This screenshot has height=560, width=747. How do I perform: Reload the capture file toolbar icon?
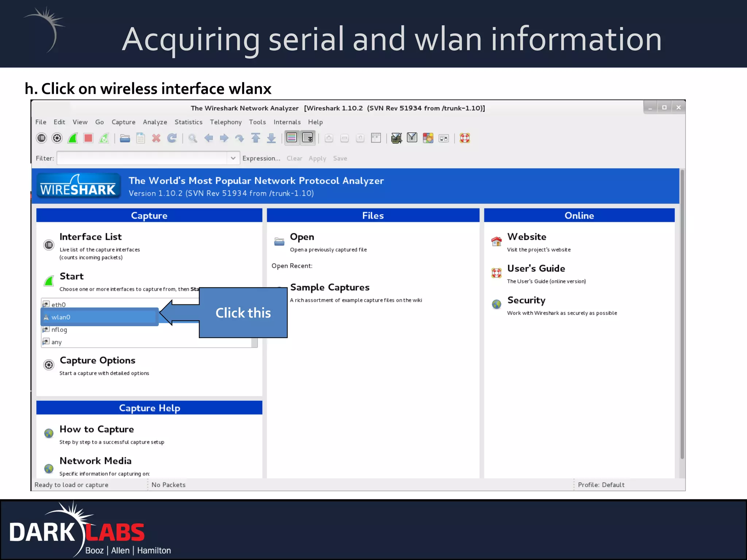point(172,138)
